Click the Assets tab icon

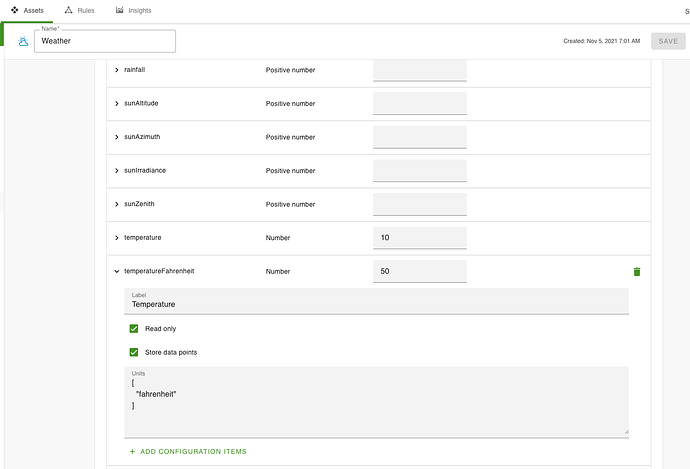coord(15,10)
